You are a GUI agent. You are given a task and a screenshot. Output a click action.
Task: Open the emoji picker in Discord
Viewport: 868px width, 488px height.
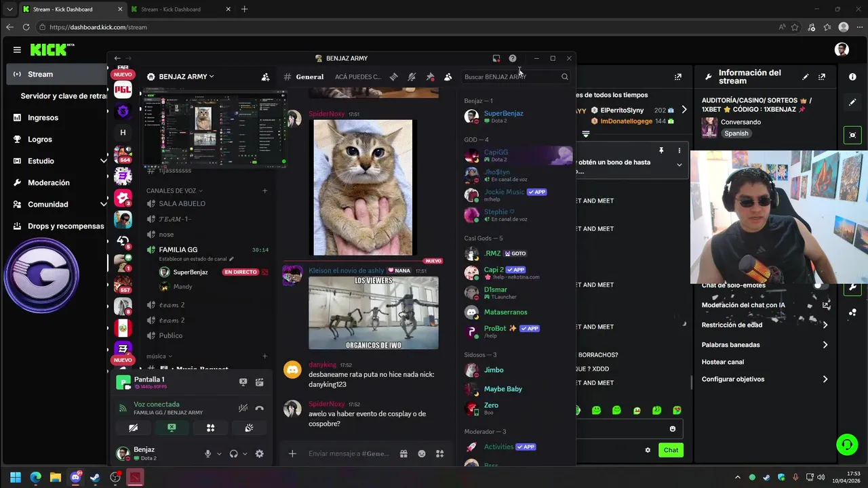(422, 453)
